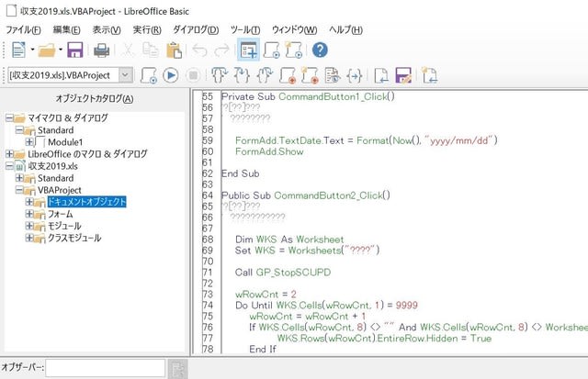Open the Select Module icon
This screenshot has height=379, width=588.
(294, 50)
